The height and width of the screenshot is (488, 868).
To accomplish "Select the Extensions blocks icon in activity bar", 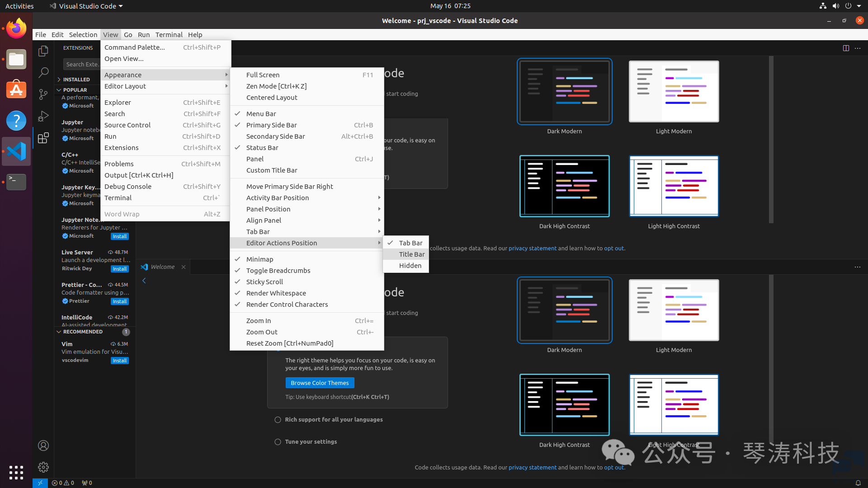I will 43,138.
